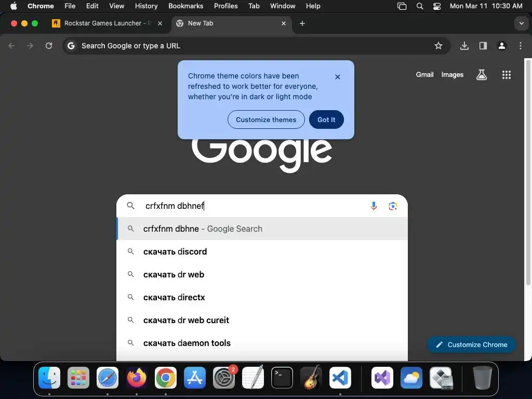532x399 pixels.
Task: Launch GarageBand from the Dock
Action: [x=311, y=378]
